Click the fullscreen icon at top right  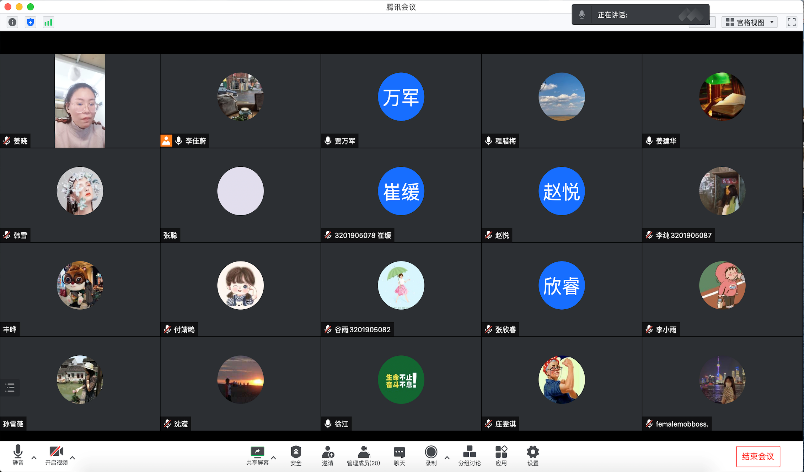791,21
